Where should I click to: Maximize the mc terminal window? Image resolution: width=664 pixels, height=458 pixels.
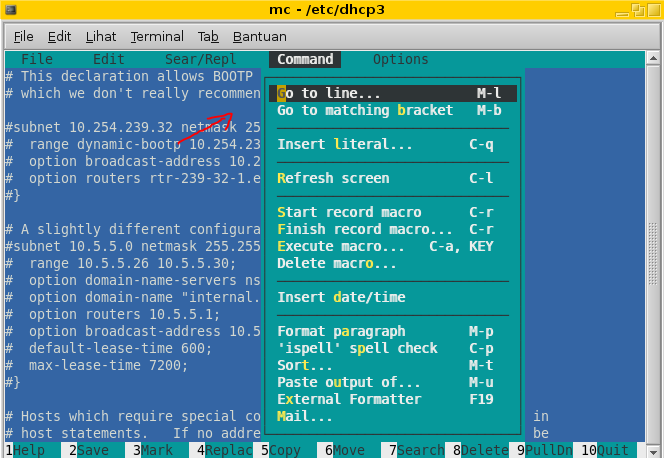(638, 10)
